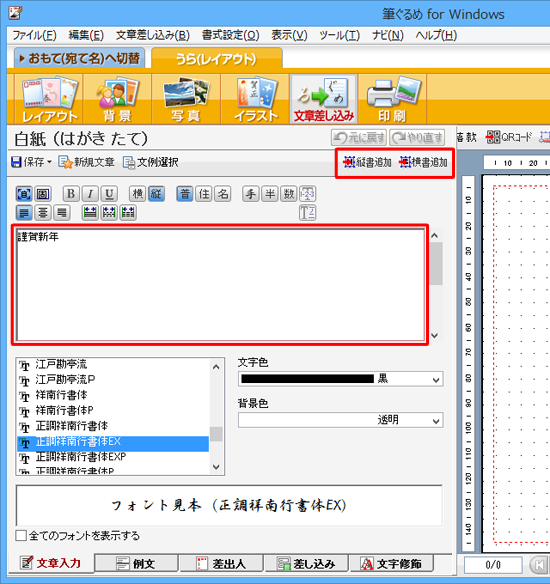Switch to 横 horizontal writing
550x584 pixels.
coord(138,194)
